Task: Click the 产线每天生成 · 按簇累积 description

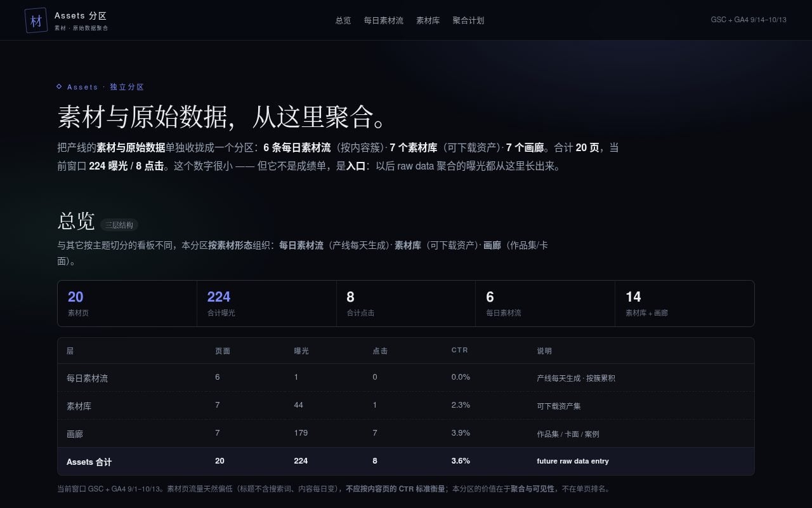Action: [576, 378]
